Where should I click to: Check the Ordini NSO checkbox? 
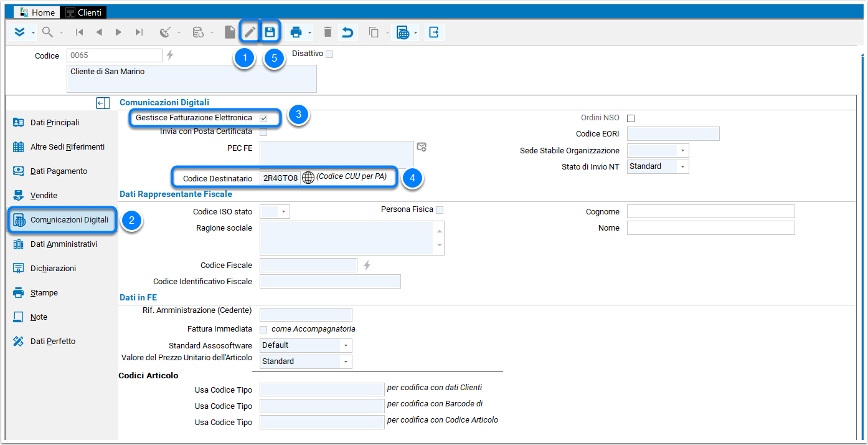tap(631, 118)
